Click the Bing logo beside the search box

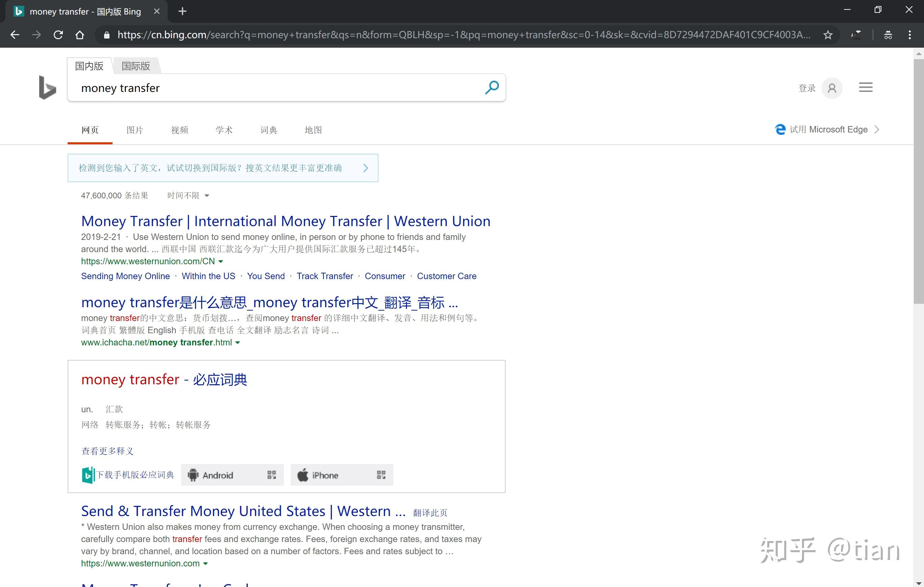48,88
